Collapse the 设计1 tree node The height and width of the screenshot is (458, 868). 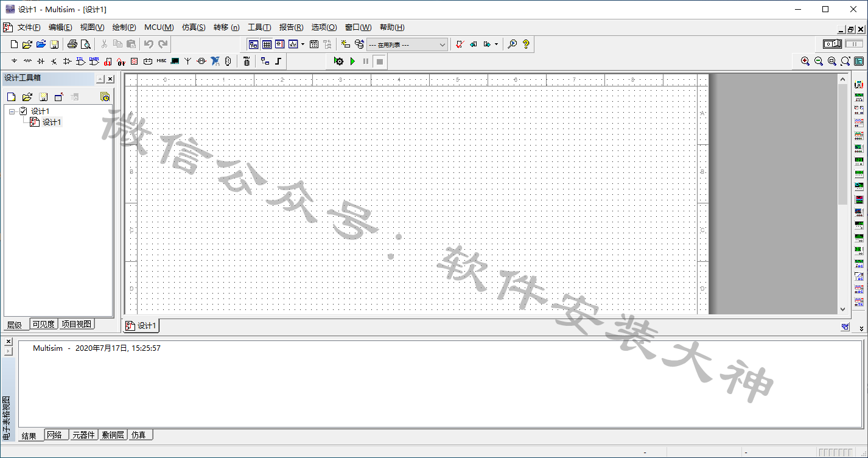pyautogui.click(x=12, y=111)
